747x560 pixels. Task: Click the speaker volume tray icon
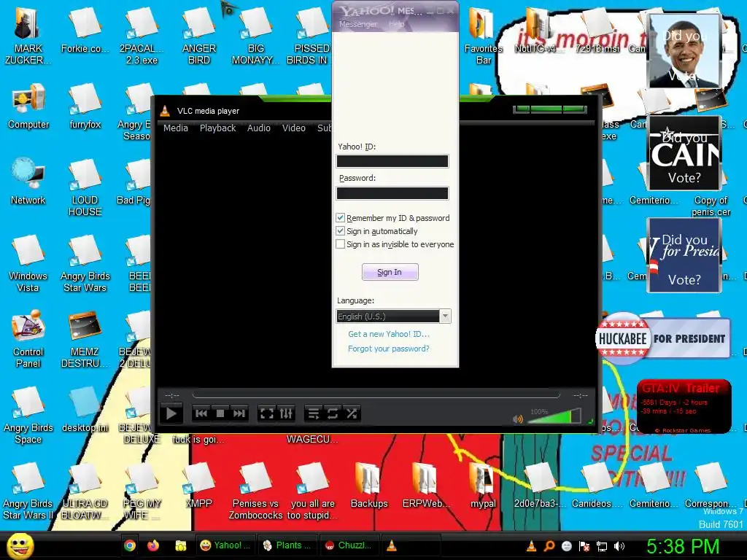[x=619, y=546]
